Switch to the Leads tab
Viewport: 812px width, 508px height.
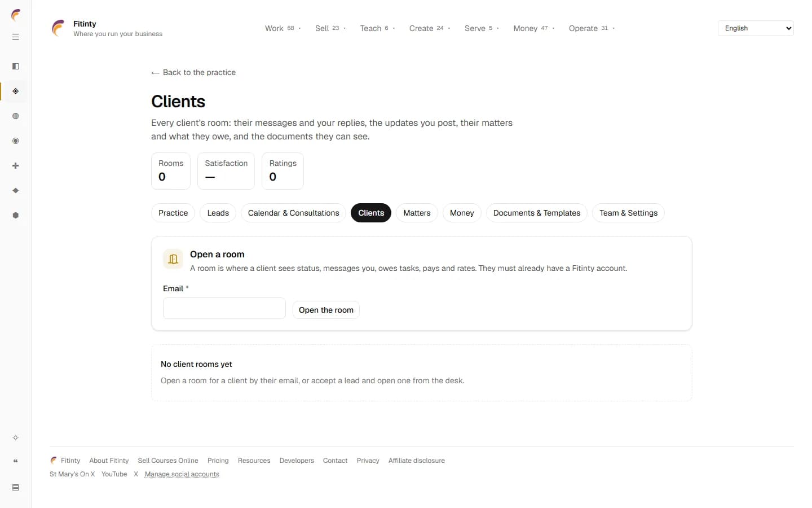click(218, 213)
